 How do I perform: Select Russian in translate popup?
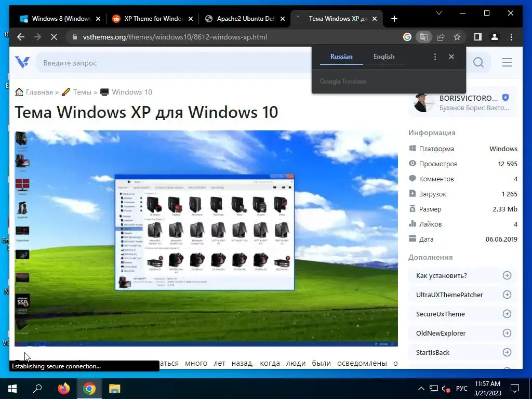tap(341, 57)
